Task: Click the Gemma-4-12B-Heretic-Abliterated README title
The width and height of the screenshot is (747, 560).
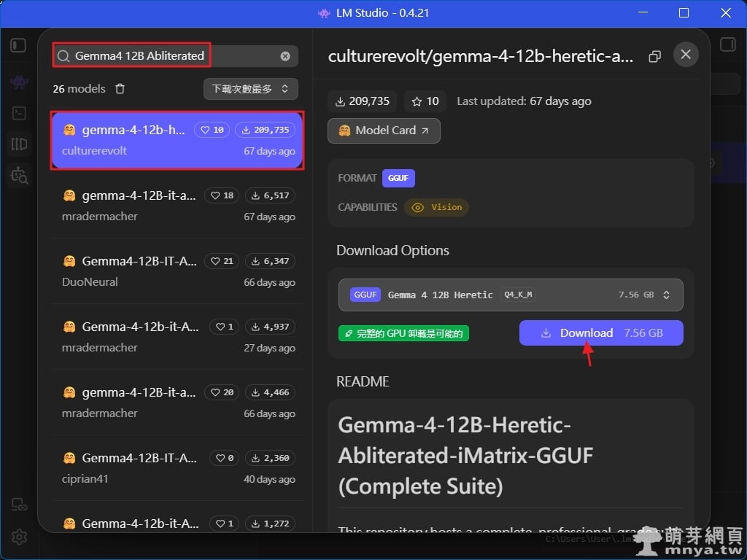Action: click(x=466, y=456)
